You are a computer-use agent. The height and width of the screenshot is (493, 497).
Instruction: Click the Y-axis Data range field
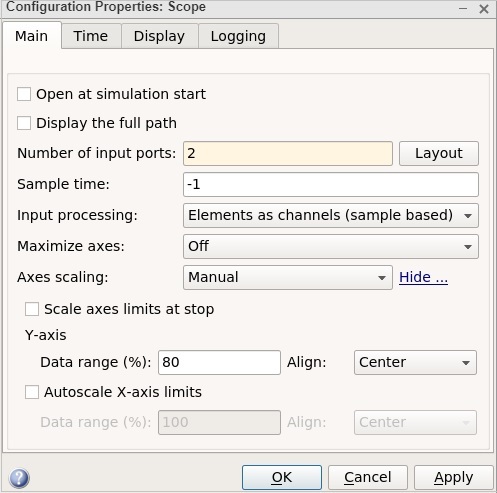click(x=219, y=362)
